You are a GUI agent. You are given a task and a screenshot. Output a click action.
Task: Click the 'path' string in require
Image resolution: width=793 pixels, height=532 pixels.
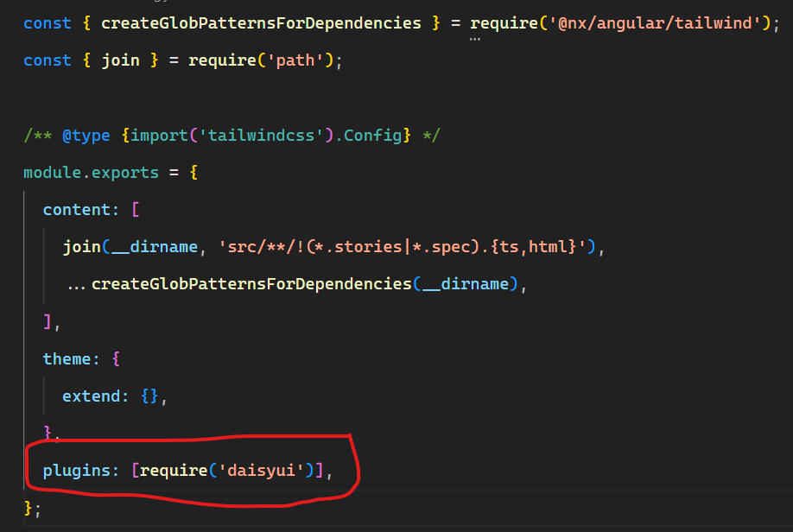295,60
